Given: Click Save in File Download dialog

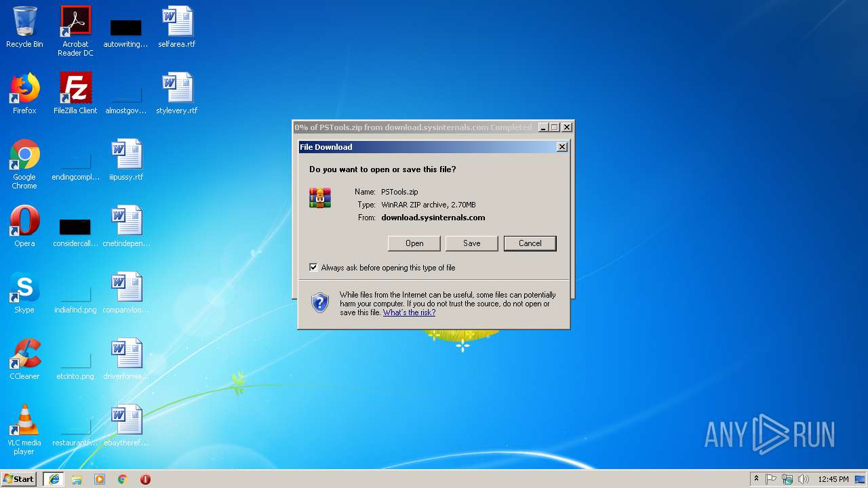Looking at the screenshot, I should click(472, 243).
